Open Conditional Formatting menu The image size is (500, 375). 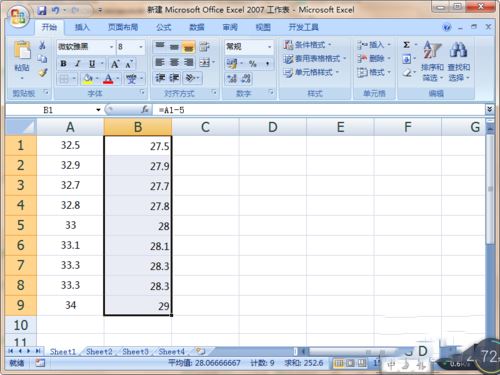[x=307, y=45]
